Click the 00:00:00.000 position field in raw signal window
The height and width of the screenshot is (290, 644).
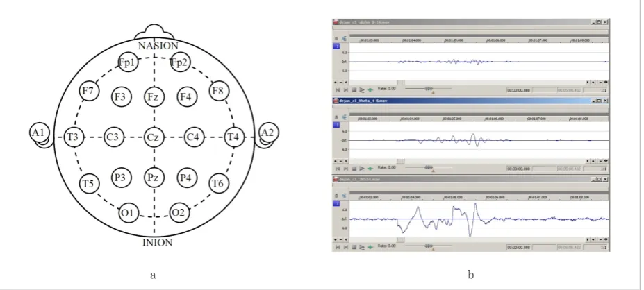[519, 248]
